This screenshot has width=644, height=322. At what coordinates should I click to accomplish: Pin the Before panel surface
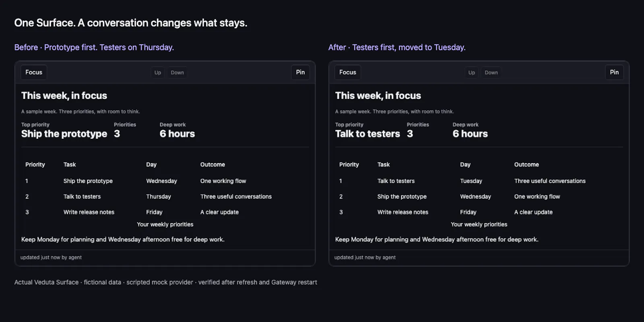[x=300, y=72]
